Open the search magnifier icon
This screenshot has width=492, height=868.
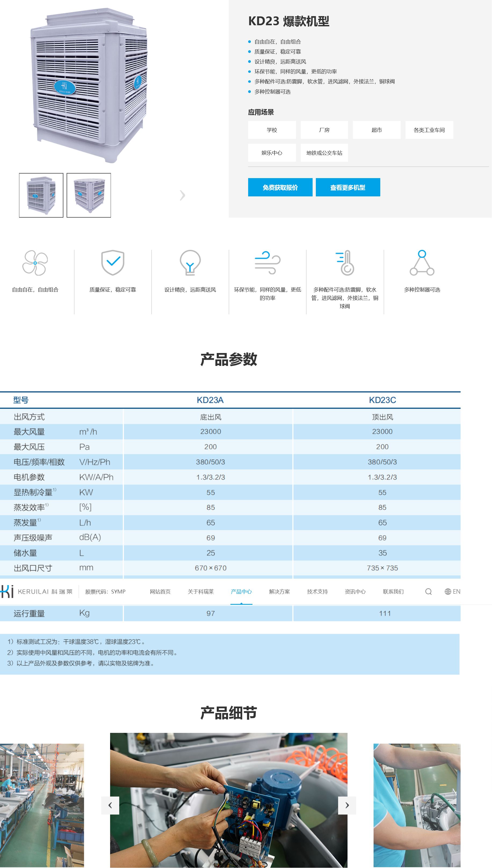(428, 592)
